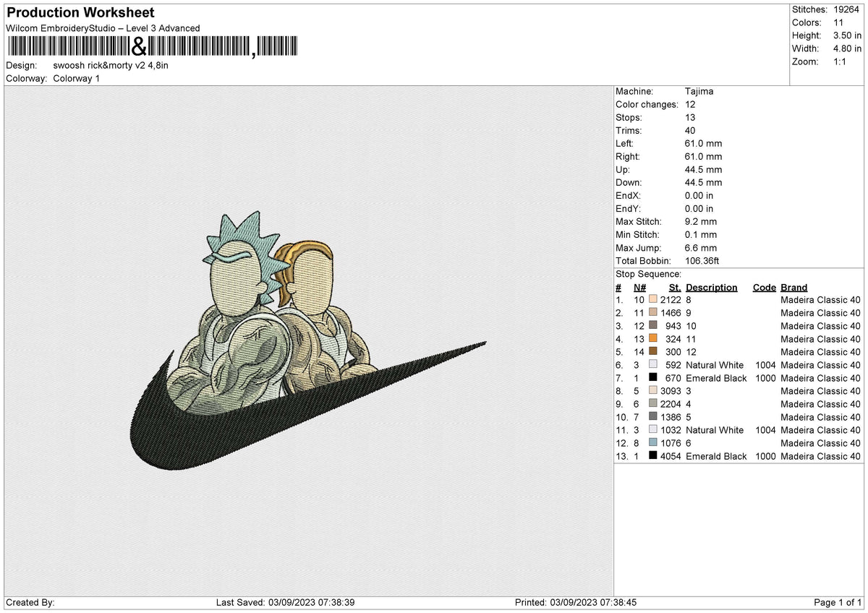Image resolution: width=868 pixels, height=613 pixels.
Task: Click the color swatch for stop 1 (2122 stitches)
Action: (652, 299)
